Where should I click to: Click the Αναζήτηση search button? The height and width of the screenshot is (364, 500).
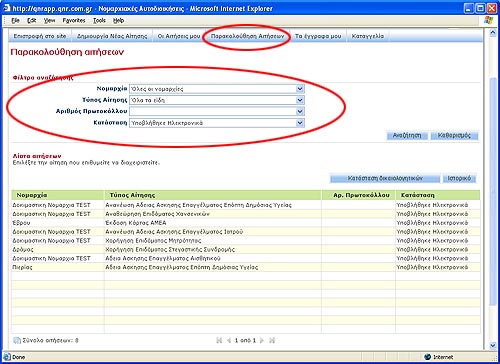click(x=407, y=136)
